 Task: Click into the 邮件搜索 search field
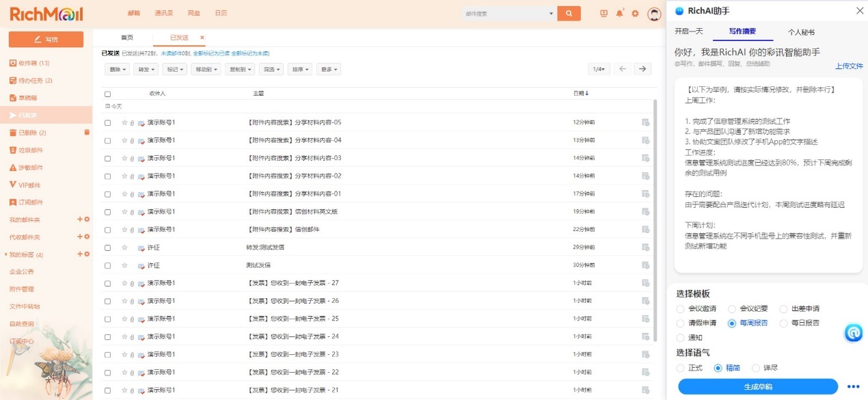[x=506, y=14]
